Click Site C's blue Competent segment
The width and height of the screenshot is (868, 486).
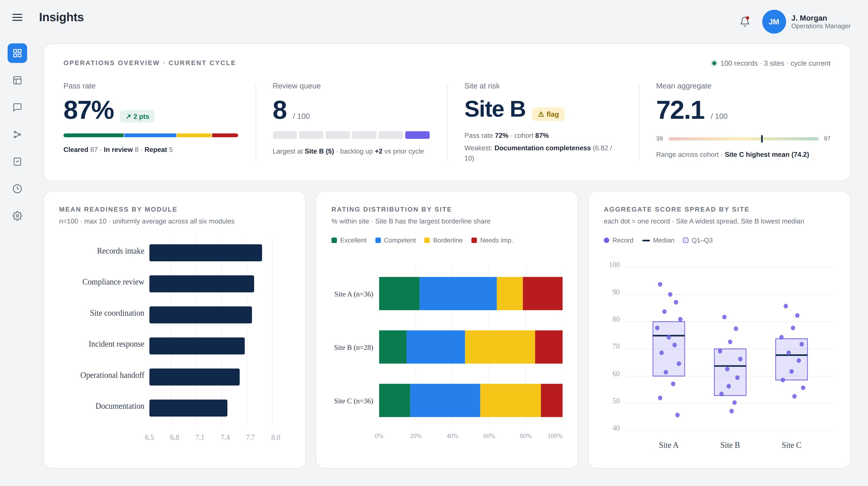tap(445, 400)
